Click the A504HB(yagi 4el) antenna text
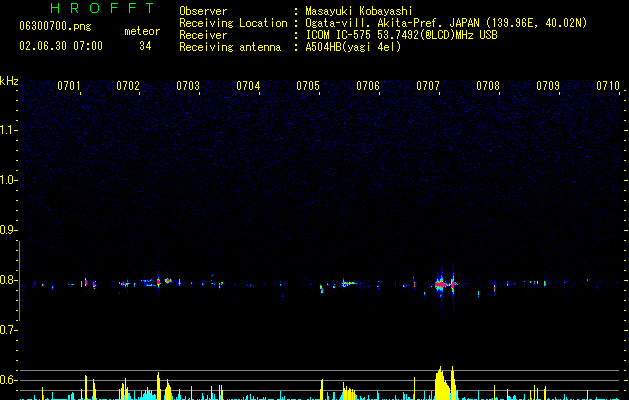 pos(353,47)
